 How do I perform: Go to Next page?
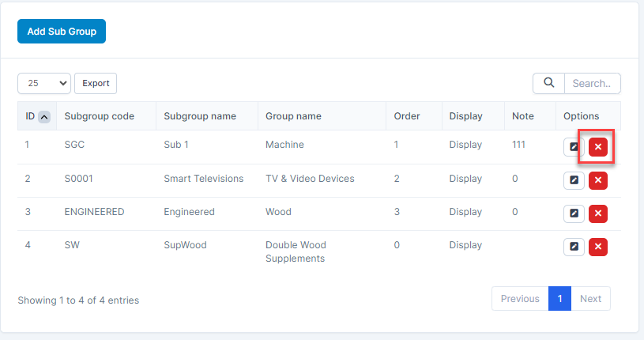coord(590,299)
